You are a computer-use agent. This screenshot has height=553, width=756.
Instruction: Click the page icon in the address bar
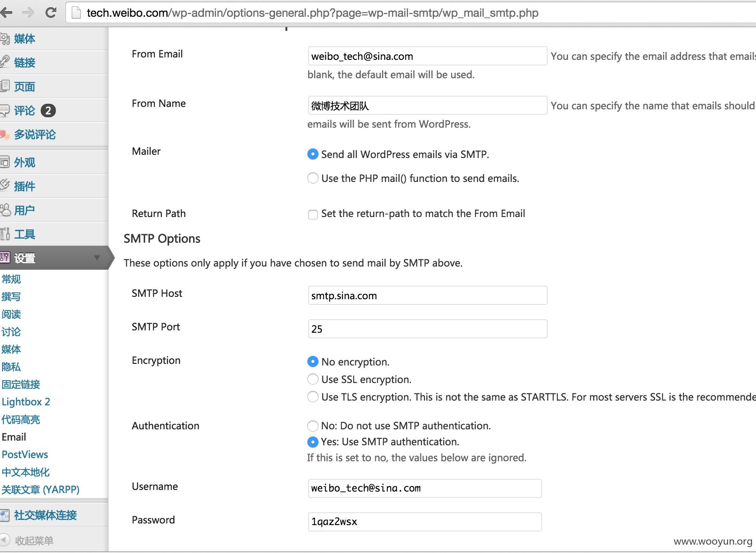[x=76, y=13]
